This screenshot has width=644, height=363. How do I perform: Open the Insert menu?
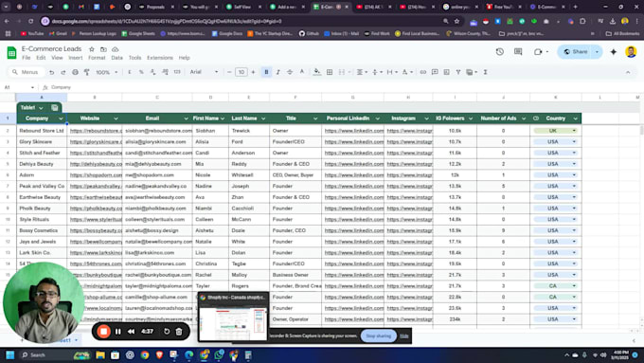tap(75, 58)
